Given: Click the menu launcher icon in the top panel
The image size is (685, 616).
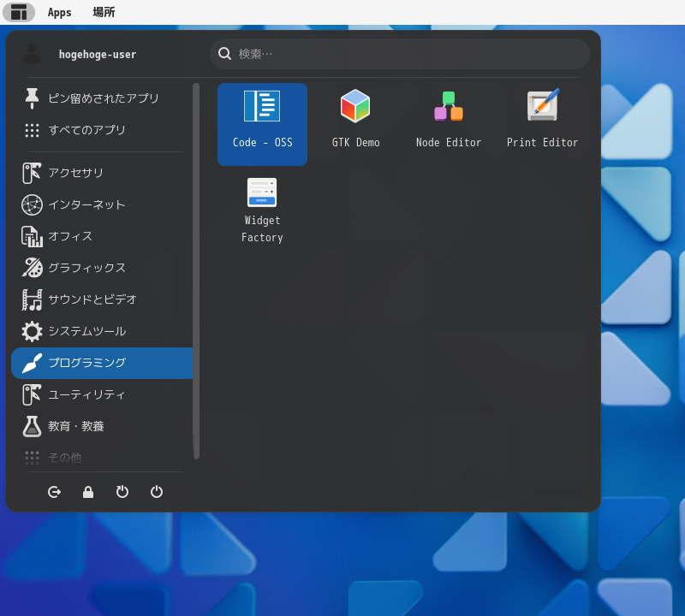Looking at the screenshot, I should [x=19, y=12].
